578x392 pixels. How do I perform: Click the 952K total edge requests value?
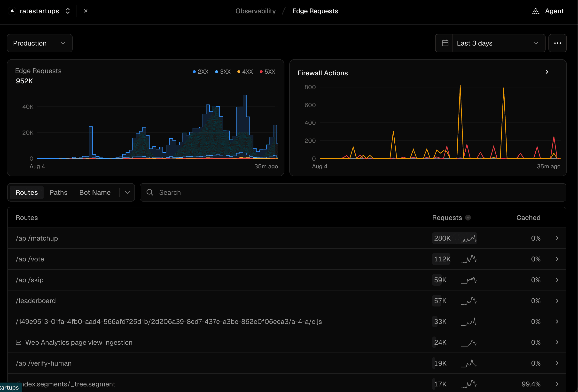(24, 81)
